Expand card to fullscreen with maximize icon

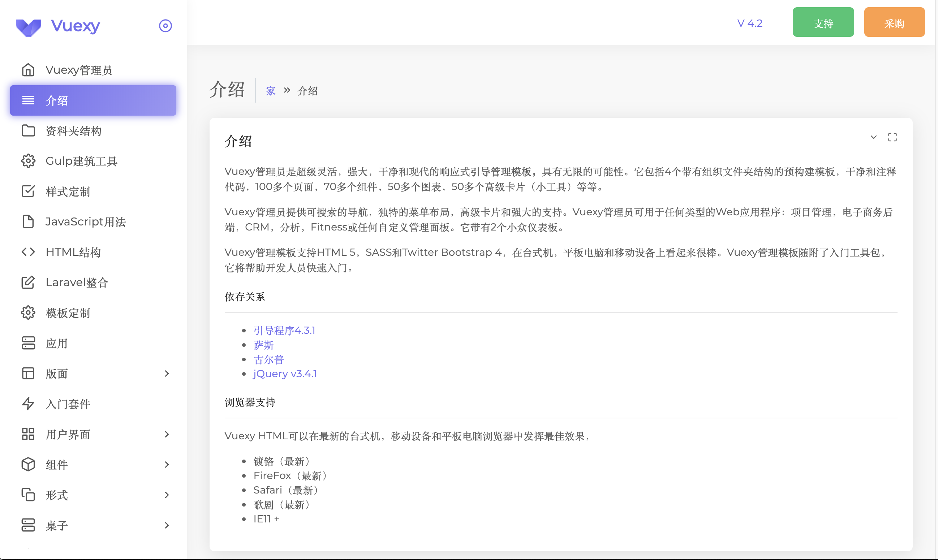[892, 137]
